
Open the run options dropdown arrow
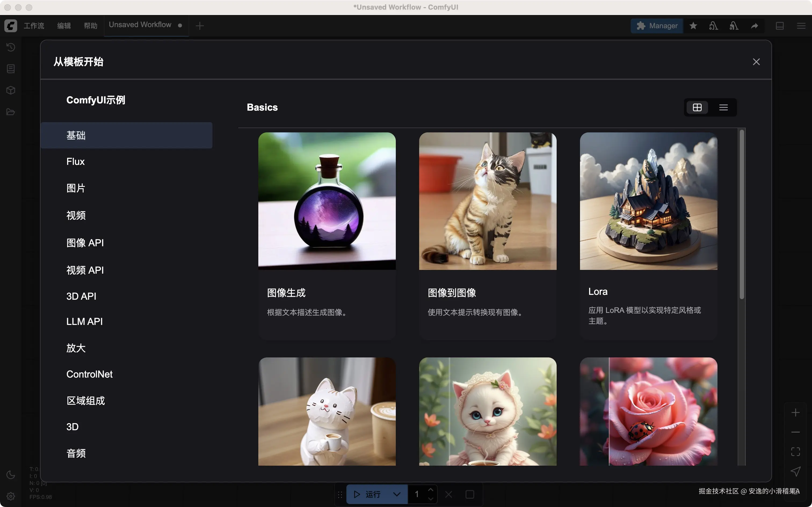[x=397, y=494]
